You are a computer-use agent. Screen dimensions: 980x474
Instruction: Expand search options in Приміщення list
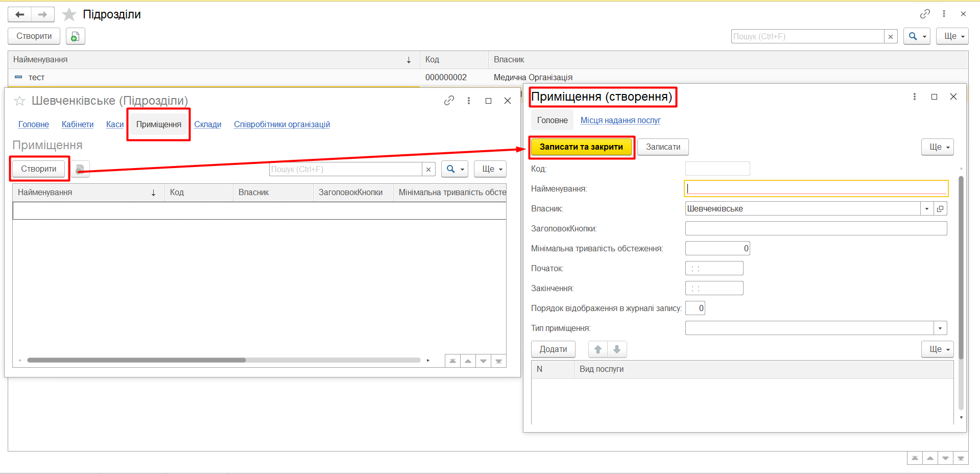[x=455, y=169]
